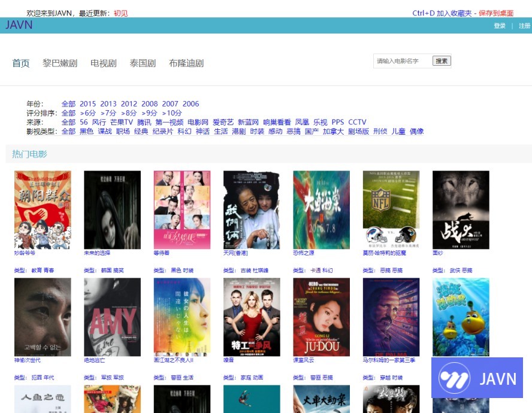The height and width of the screenshot is (413, 532).
Task: Select 儿童 in the 影视类型 row
Action: [398, 131]
